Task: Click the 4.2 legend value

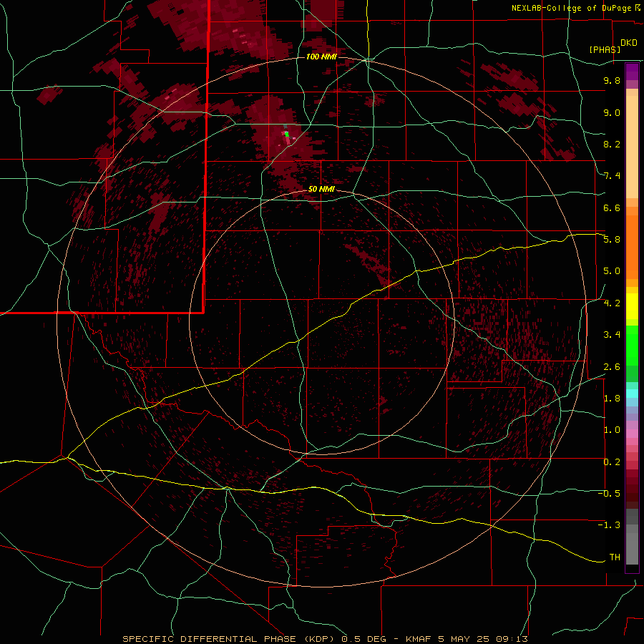Action: tap(612, 303)
